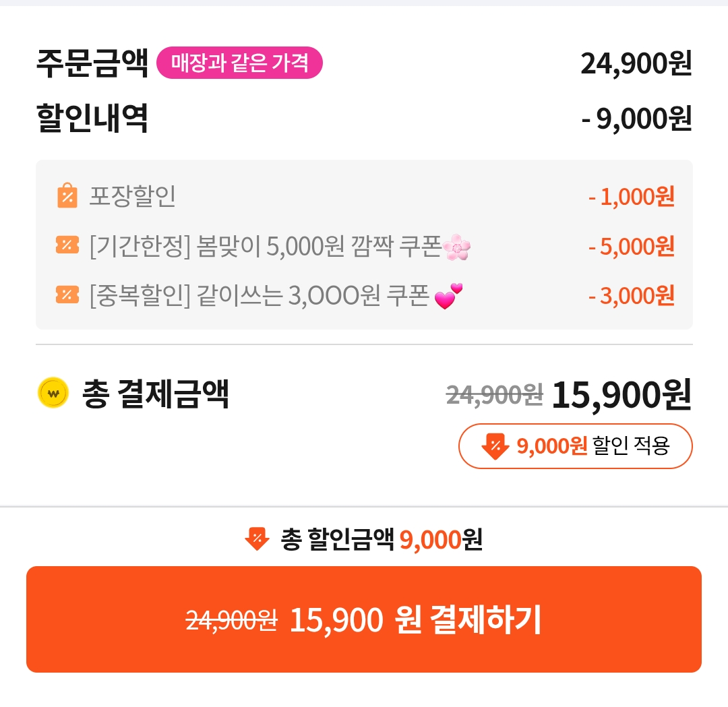Tap the pink double hearts emoji
Image resolution: width=728 pixels, height=707 pixels.
pyautogui.click(x=448, y=296)
